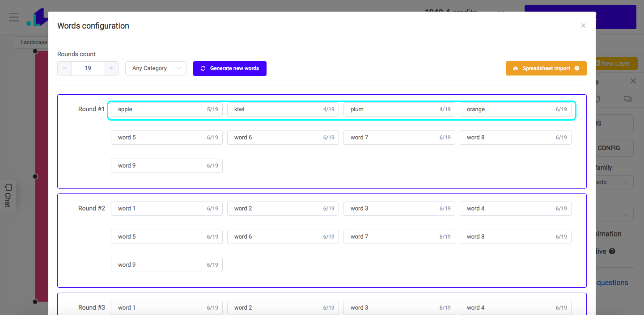Select the 'apple' word field in Round #1
Viewport: 644px width, 315px height.
point(167,109)
